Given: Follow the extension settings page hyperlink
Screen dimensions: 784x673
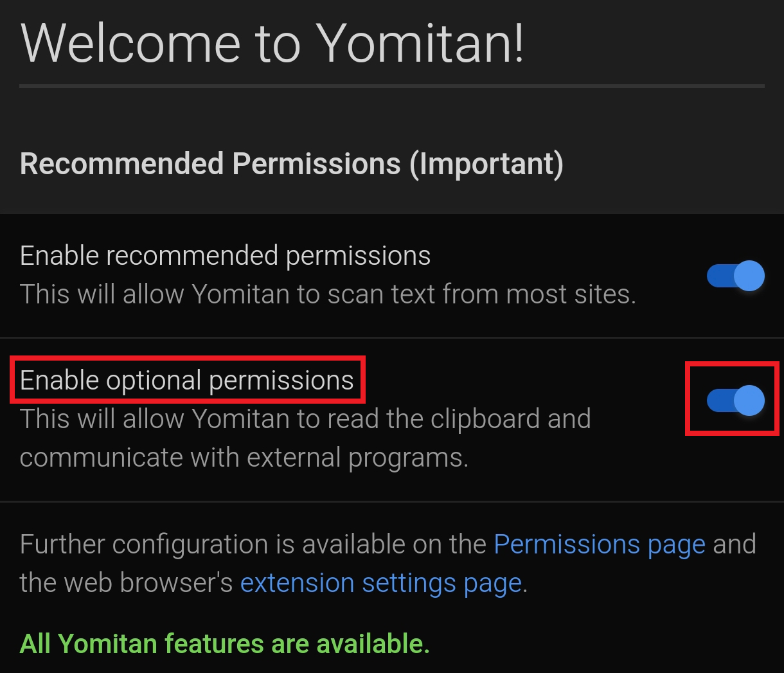Looking at the screenshot, I should click(380, 583).
